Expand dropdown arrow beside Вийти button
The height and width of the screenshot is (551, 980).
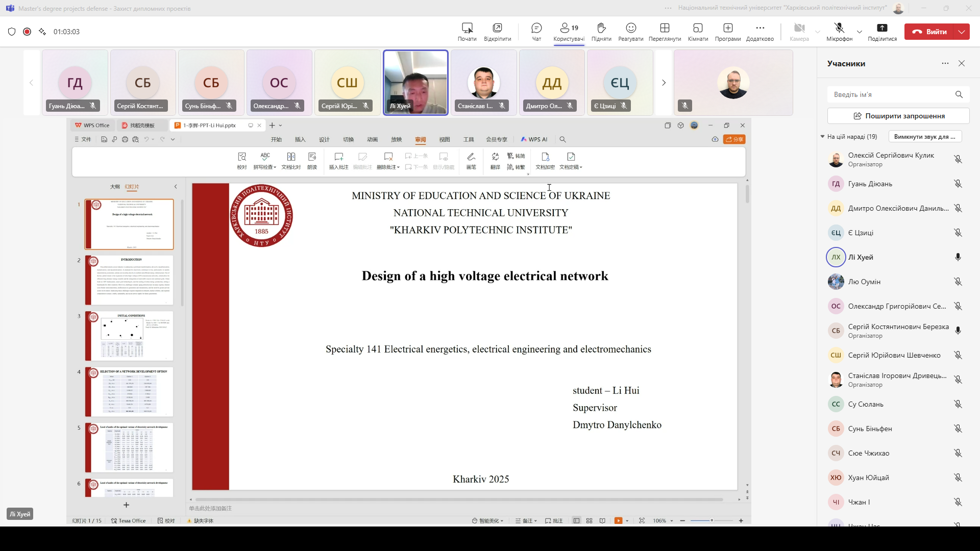point(962,32)
